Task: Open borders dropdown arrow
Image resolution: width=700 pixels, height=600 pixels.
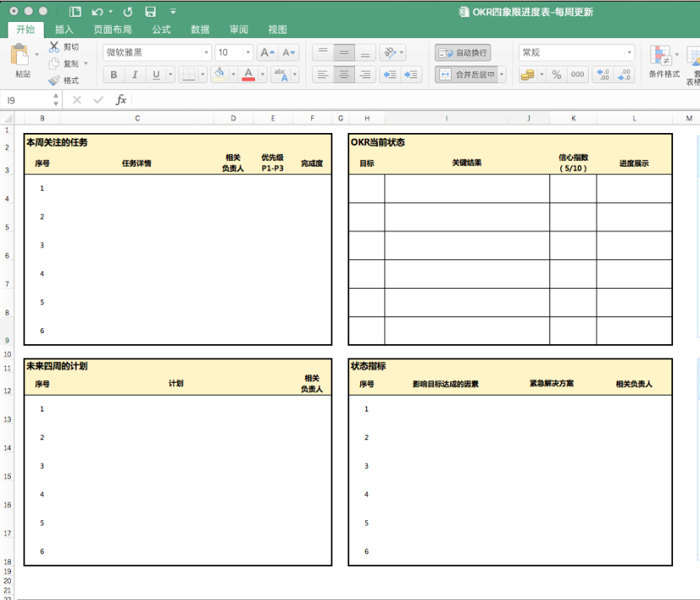Action: [x=203, y=75]
